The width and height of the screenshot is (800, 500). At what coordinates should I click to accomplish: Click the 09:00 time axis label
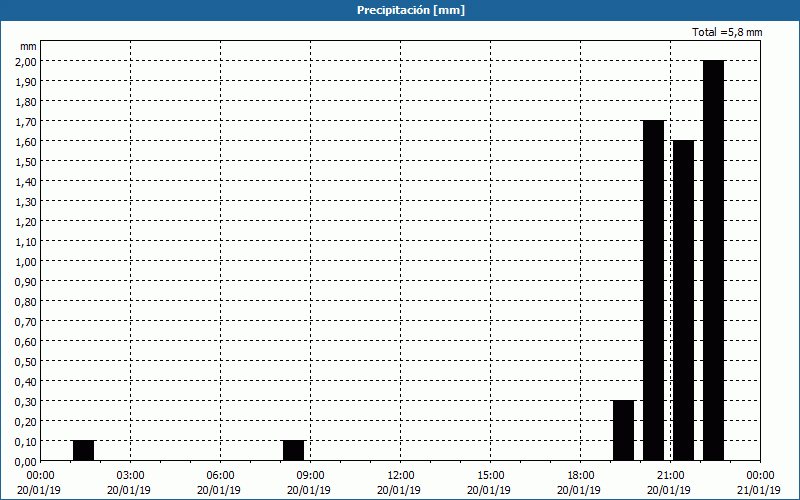[x=310, y=476]
